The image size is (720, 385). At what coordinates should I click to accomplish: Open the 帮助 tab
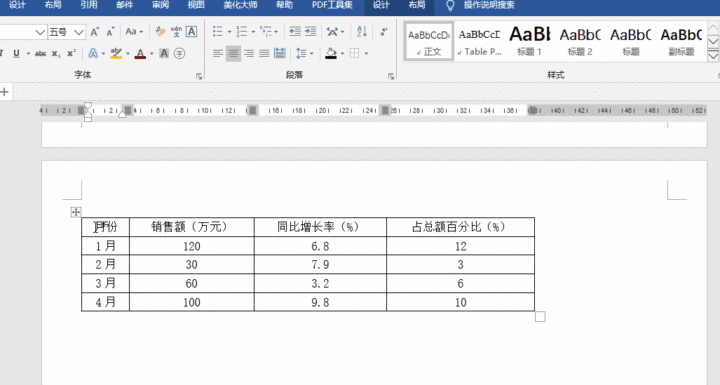pos(284,5)
